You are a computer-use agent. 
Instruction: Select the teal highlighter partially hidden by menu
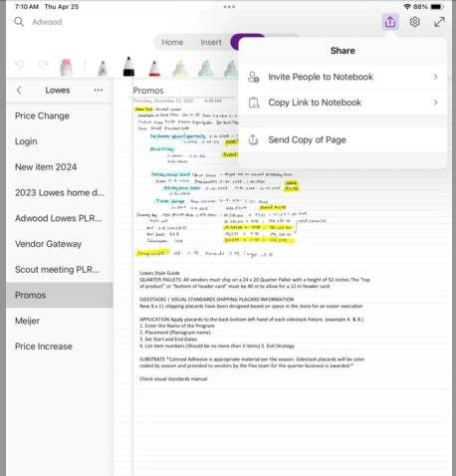pos(231,68)
